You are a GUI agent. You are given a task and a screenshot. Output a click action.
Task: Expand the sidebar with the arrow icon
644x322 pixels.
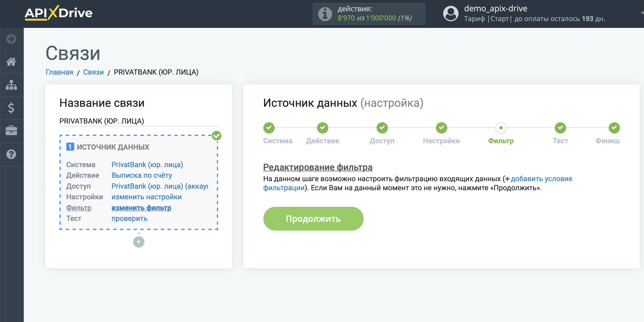click(x=11, y=39)
